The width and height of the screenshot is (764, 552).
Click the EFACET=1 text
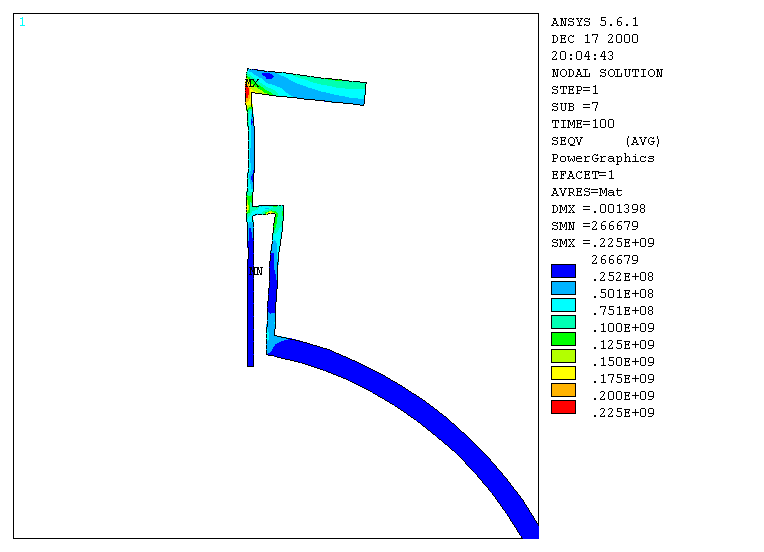click(x=583, y=175)
